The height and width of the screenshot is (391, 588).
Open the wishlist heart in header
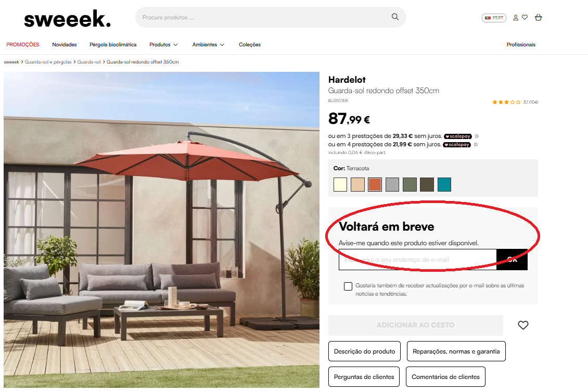525,17
